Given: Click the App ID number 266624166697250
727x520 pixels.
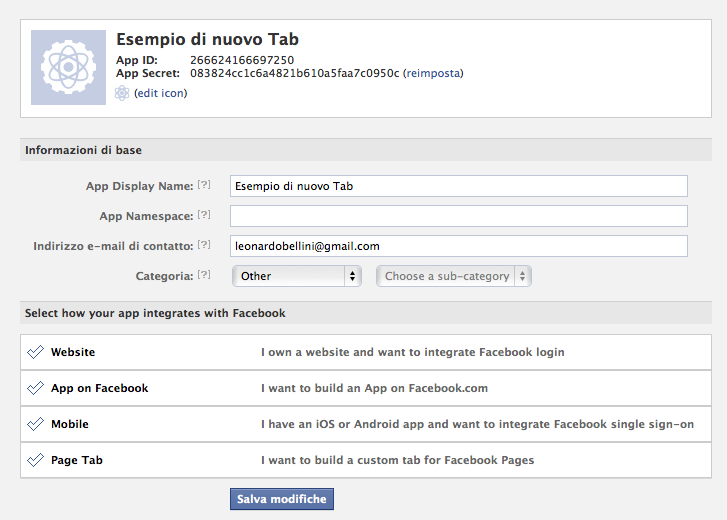Looking at the screenshot, I should tap(242, 60).
